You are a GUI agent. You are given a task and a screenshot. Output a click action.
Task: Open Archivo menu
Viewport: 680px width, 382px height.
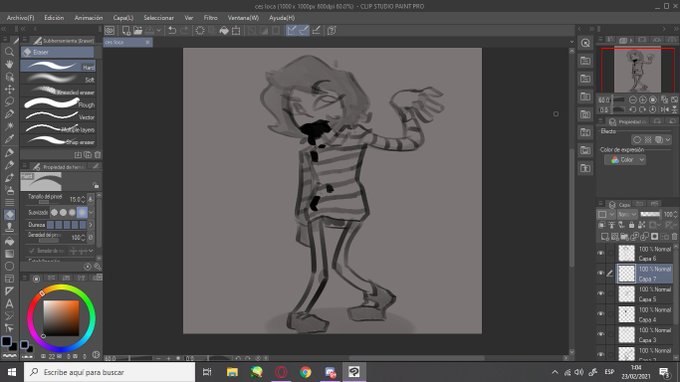20,18
